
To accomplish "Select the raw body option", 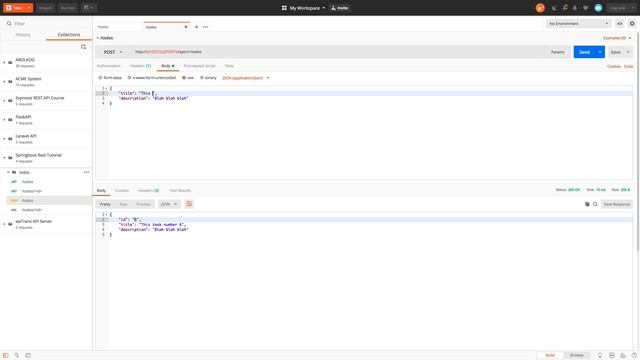I will 188,78.
